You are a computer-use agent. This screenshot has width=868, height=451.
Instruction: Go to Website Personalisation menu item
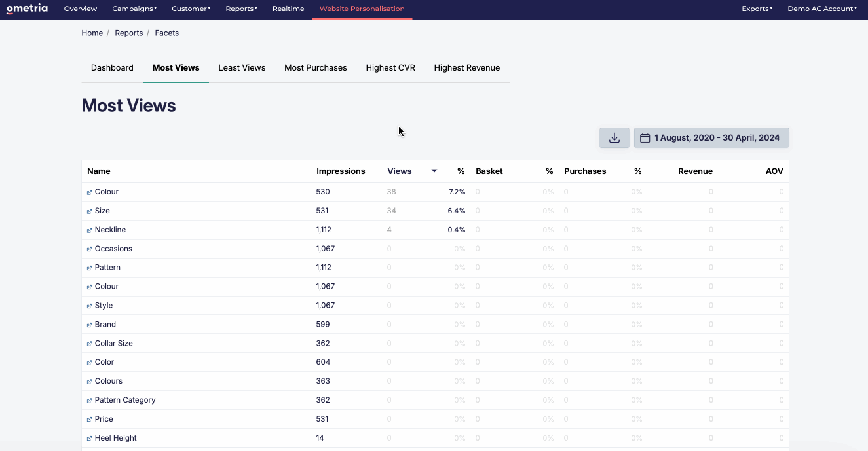pos(362,9)
